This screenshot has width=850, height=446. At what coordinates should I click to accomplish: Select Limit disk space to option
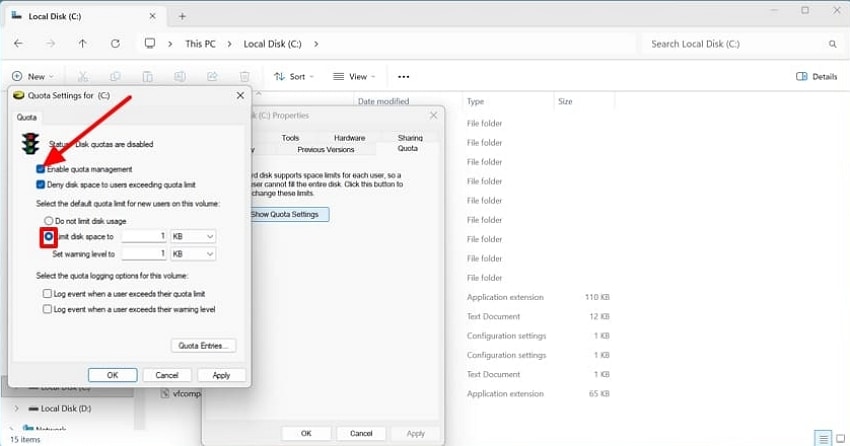(49, 237)
